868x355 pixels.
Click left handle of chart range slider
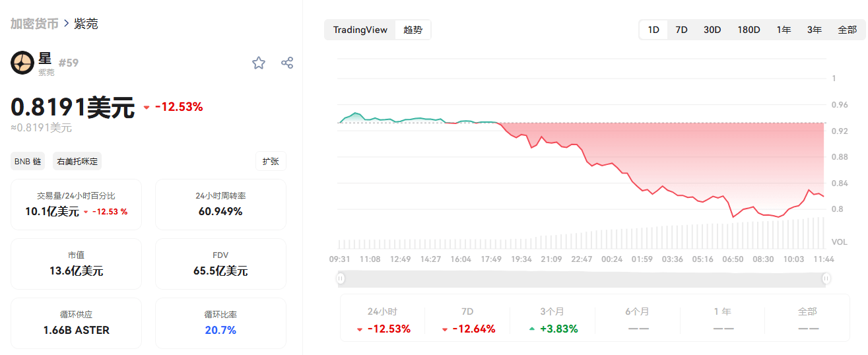pos(341,278)
